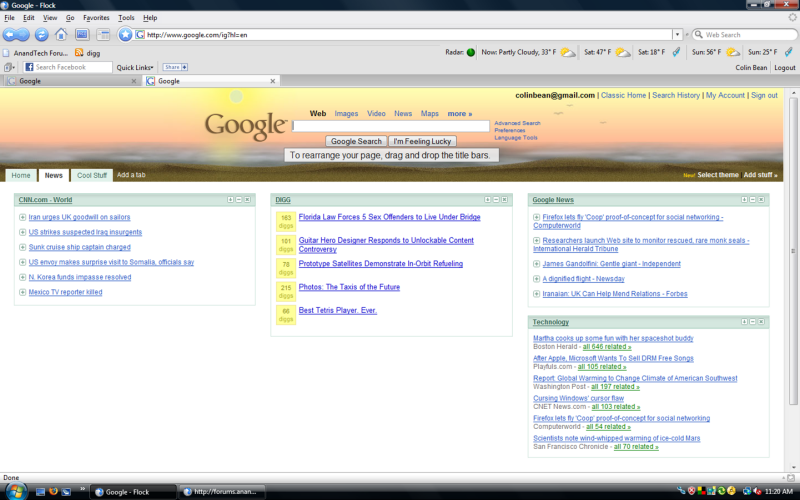Click today's Partly Cloudy weather icon

click(567, 52)
